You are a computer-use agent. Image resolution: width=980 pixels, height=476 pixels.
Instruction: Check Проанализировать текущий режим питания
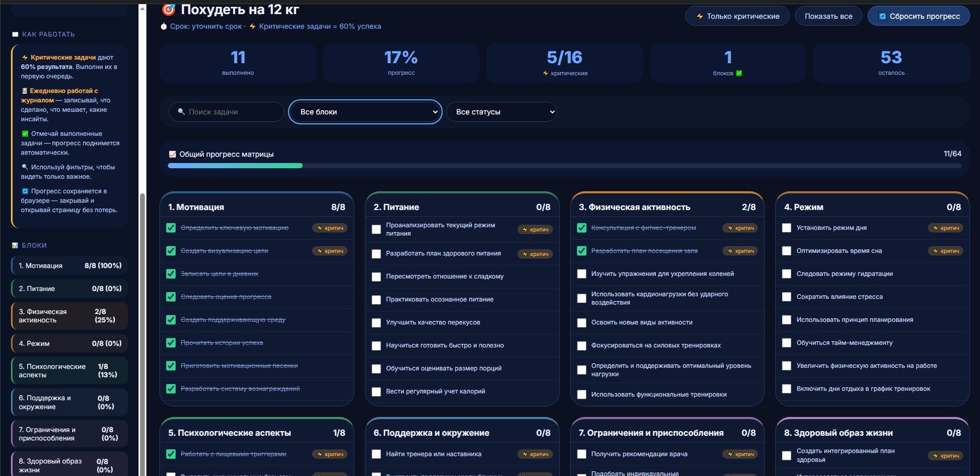pyautogui.click(x=376, y=229)
